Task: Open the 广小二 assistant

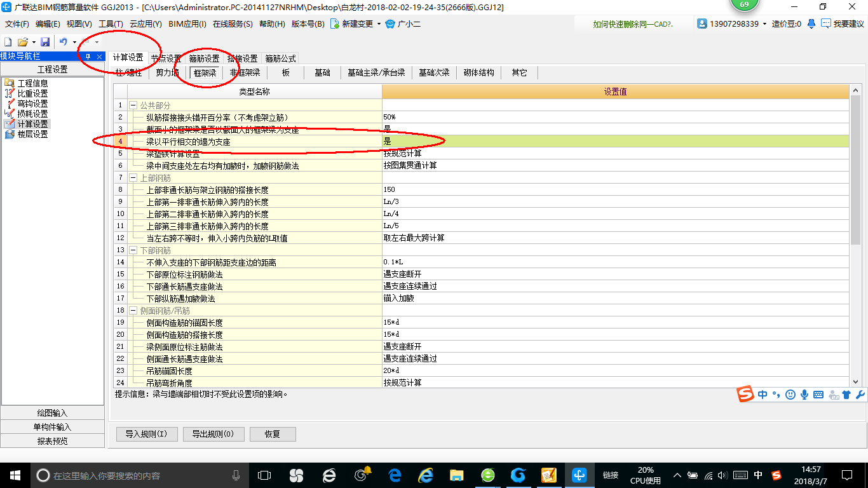Action: point(403,24)
